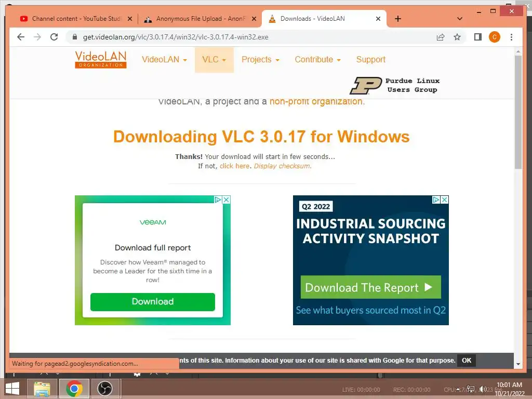Click the Purdue Linux Users Group logo
The image size is (532, 399).
click(x=395, y=85)
